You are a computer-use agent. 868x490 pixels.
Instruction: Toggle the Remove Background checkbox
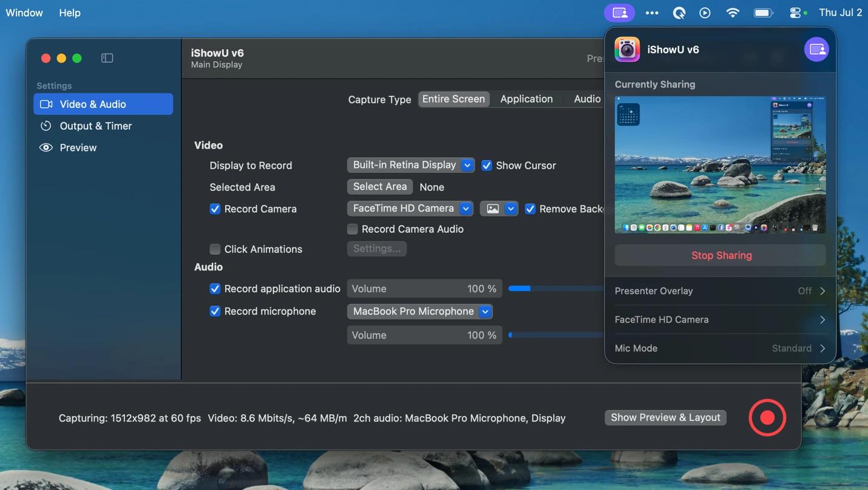(x=530, y=209)
